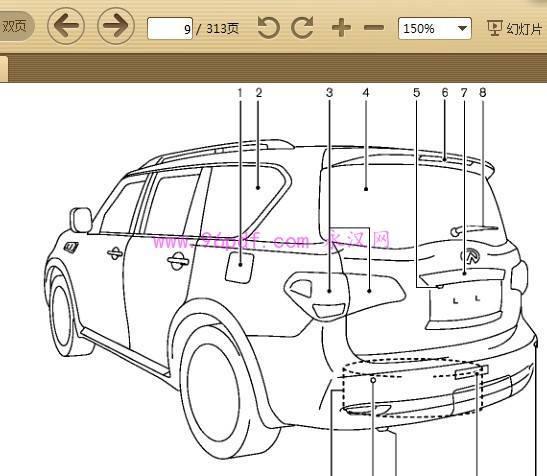Click the www.96pdf.com watermark text

coord(231,241)
